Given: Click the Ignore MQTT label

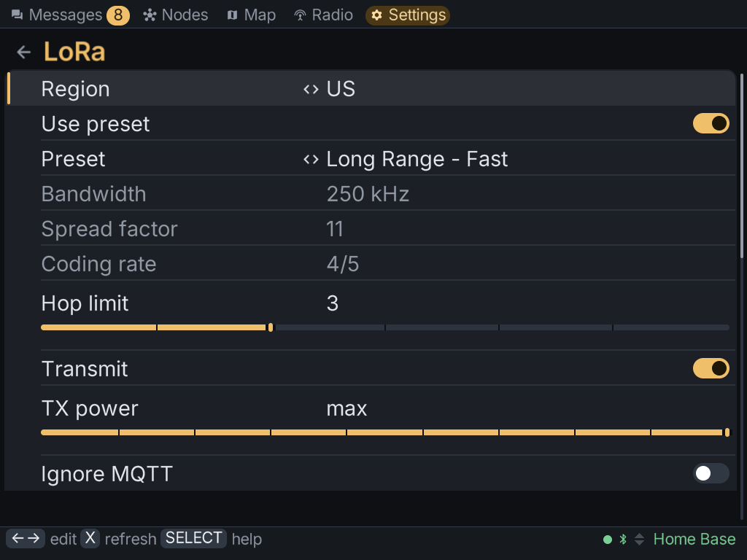Looking at the screenshot, I should [107, 474].
